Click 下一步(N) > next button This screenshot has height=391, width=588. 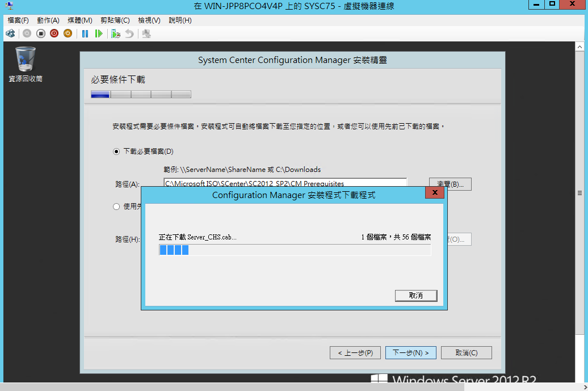point(410,353)
